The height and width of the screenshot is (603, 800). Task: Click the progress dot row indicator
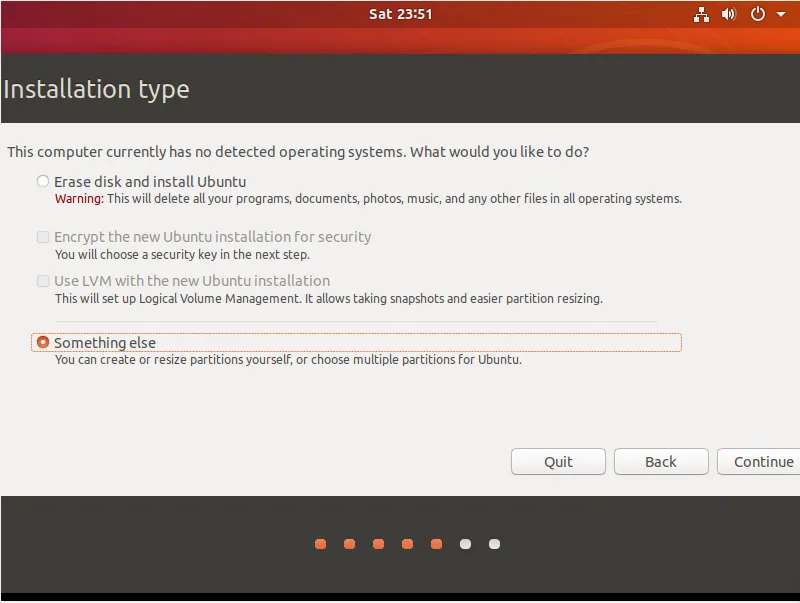click(x=407, y=544)
